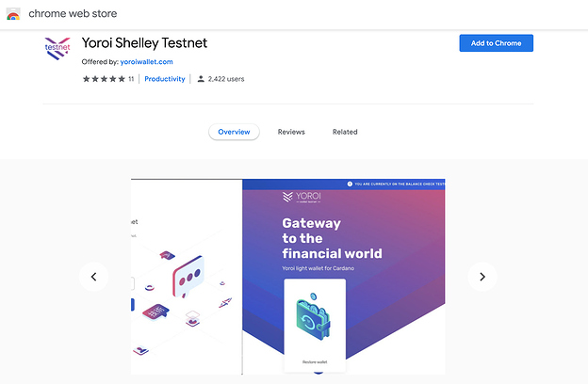This screenshot has height=384, width=588.
Task: Click the info icon in banner
Action: (350, 184)
